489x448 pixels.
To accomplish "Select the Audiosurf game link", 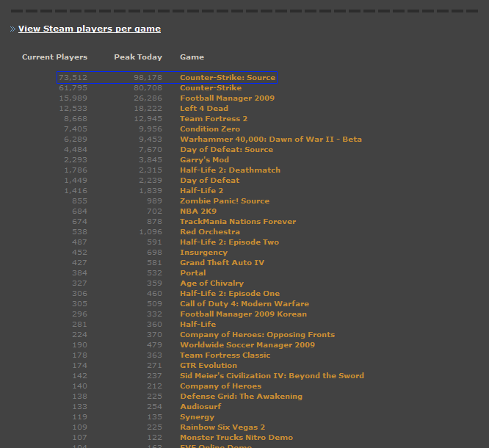I will (x=201, y=407).
